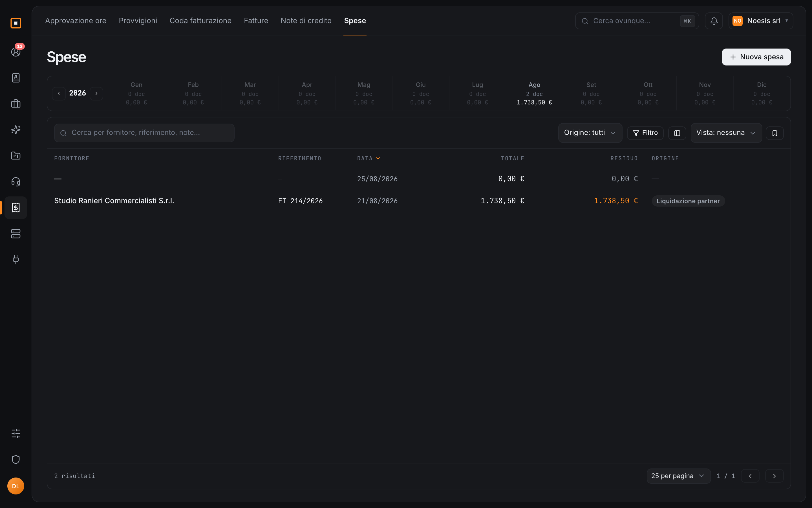812x508 pixels.
Task: Open the receipt billing sidebar icon
Action: 16,208
